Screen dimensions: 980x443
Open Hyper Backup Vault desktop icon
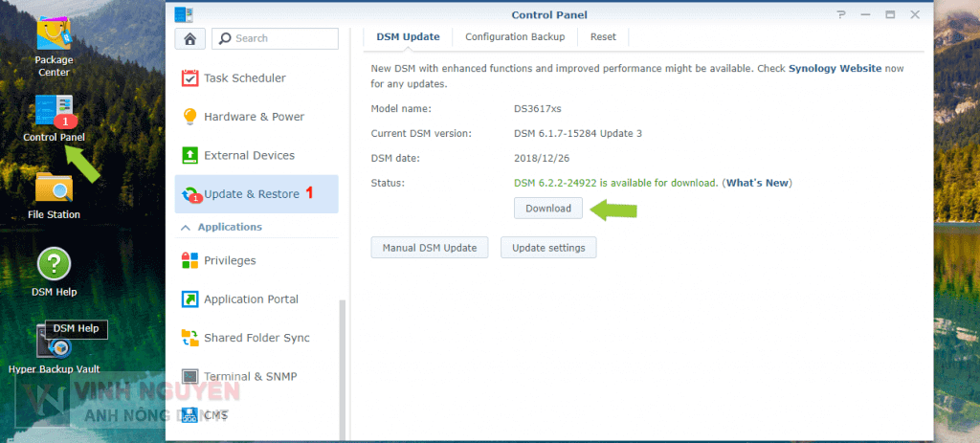tap(54, 346)
